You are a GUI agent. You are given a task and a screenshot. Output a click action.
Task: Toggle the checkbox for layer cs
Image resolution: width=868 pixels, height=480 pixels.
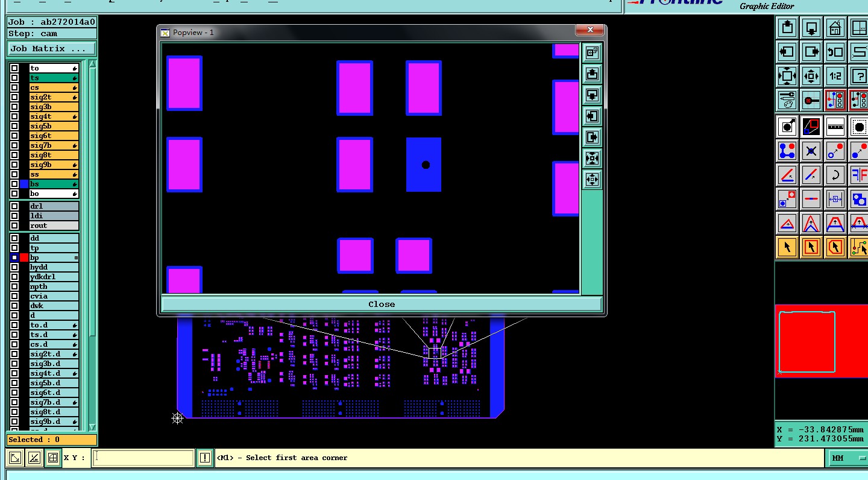pos(14,87)
